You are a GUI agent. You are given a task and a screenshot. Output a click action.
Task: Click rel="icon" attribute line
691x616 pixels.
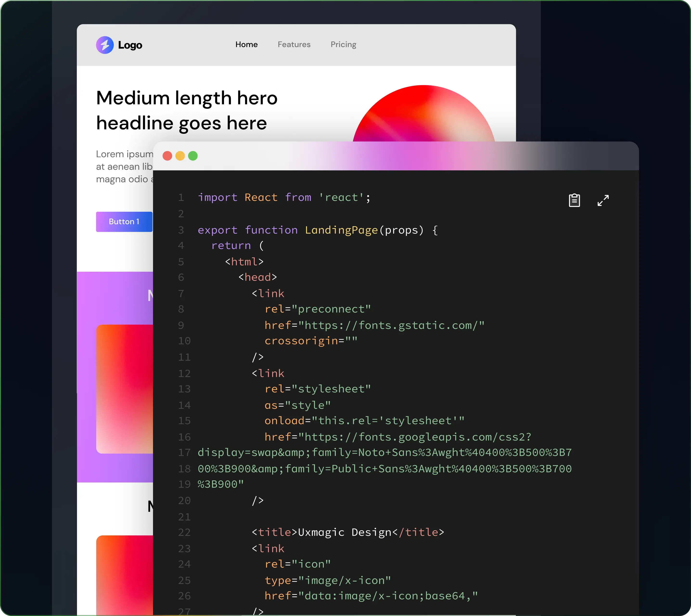click(x=298, y=564)
